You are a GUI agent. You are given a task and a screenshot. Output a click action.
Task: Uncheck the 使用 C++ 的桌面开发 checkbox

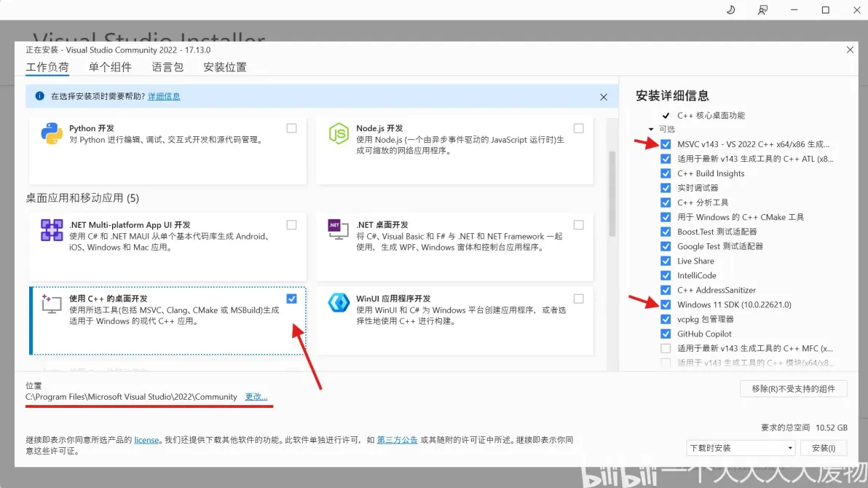(292, 299)
